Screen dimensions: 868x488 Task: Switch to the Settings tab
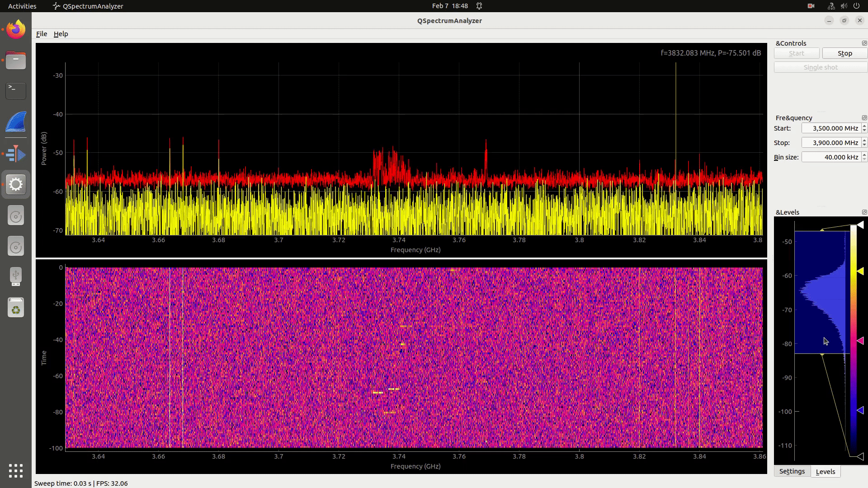point(792,471)
